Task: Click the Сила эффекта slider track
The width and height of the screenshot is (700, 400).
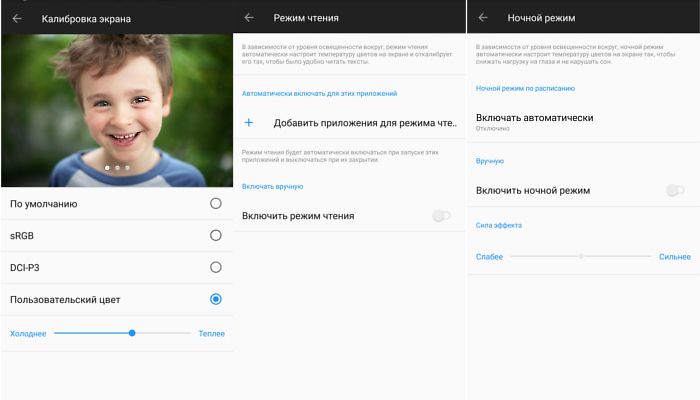Action: (x=581, y=256)
